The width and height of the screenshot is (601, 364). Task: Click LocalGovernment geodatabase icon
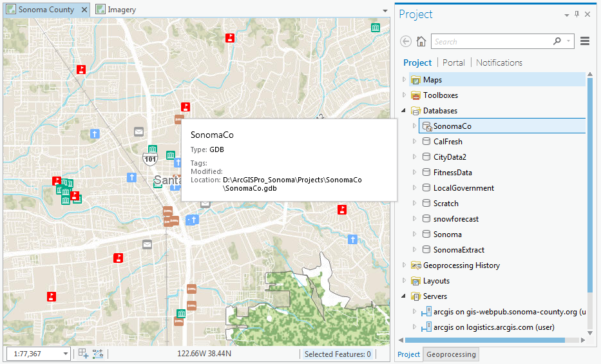[x=426, y=187]
